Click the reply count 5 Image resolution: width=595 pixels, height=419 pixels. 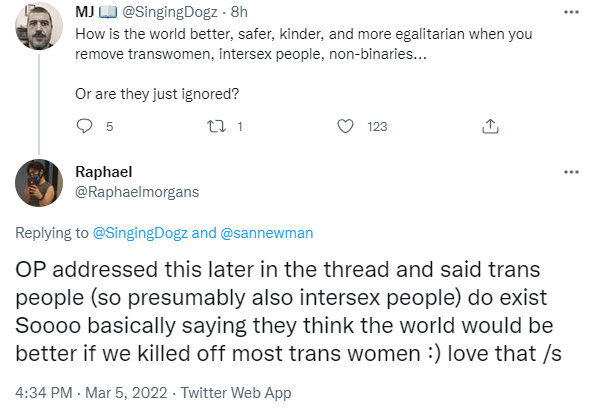tap(109, 126)
